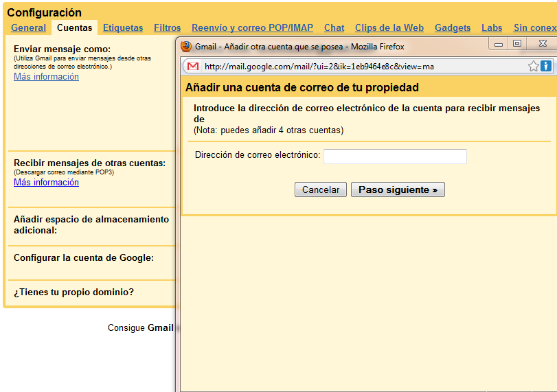Click the Firefox logo in popup title bar
This screenshot has width=557, height=392.
[186, 47]
